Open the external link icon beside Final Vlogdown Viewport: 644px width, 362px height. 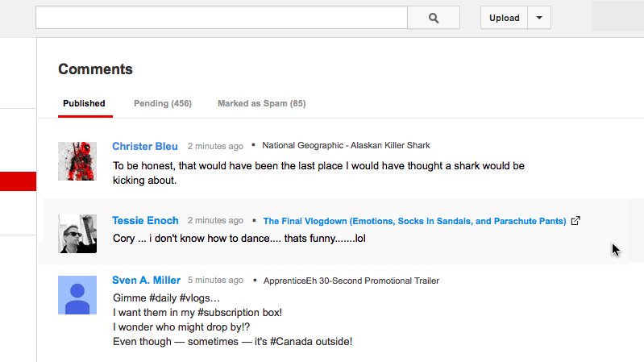pos(575,221)
